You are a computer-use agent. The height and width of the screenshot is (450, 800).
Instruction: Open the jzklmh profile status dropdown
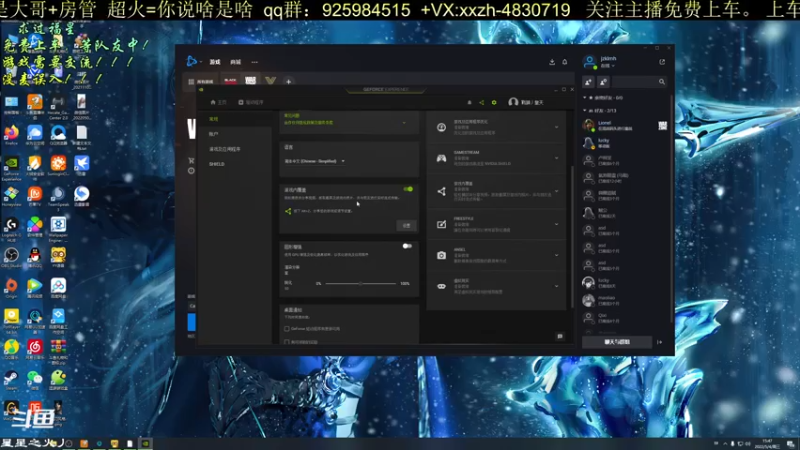tap(608, 66)
